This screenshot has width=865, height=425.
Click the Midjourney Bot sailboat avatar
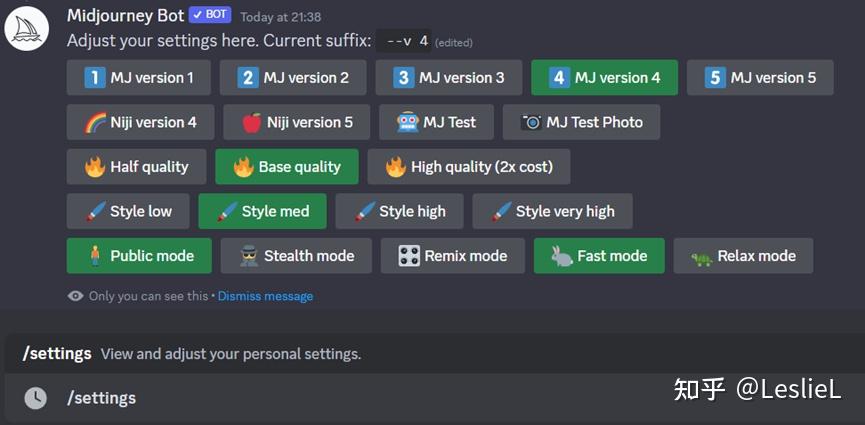27,28
